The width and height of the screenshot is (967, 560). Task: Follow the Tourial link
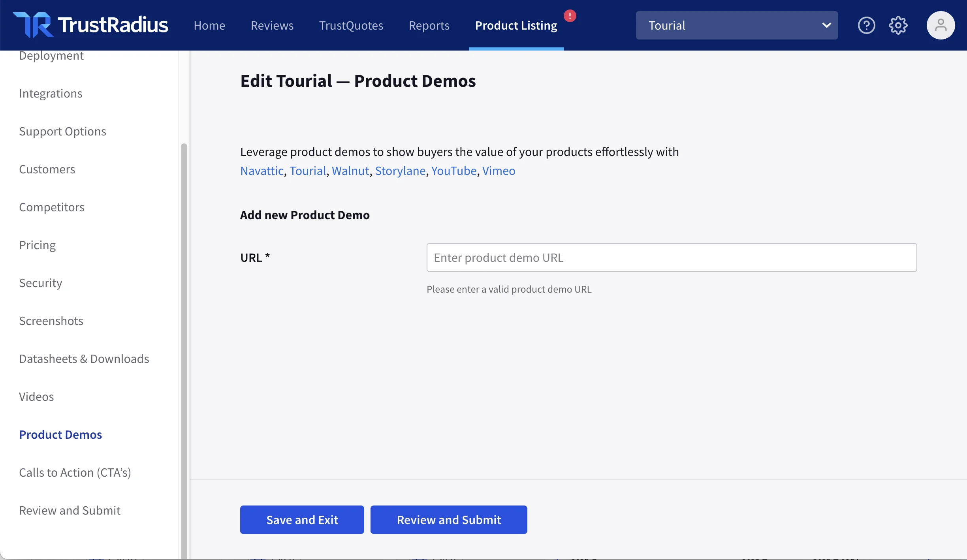click(308, 171)
